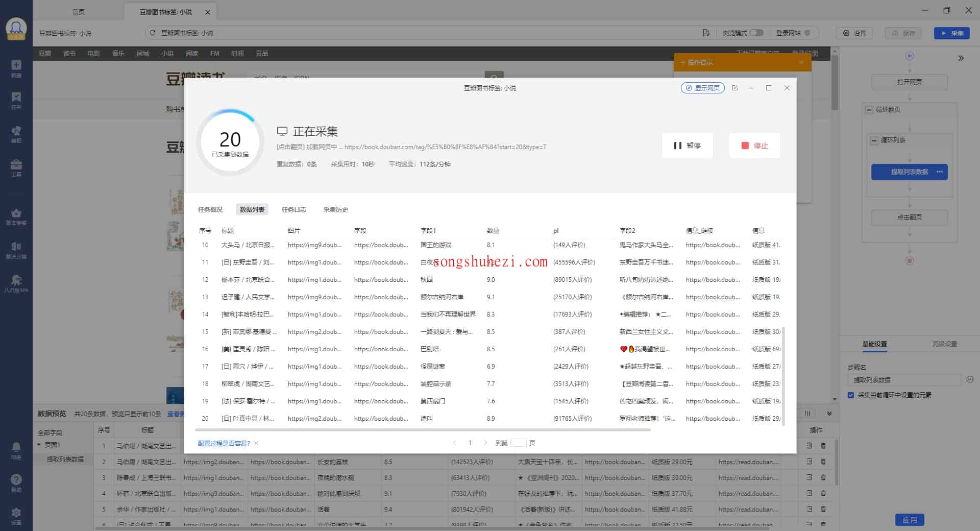Select 提取列表数据 in the field tree
The width and height of the screenshot is (980, 531).
[65, 459]
